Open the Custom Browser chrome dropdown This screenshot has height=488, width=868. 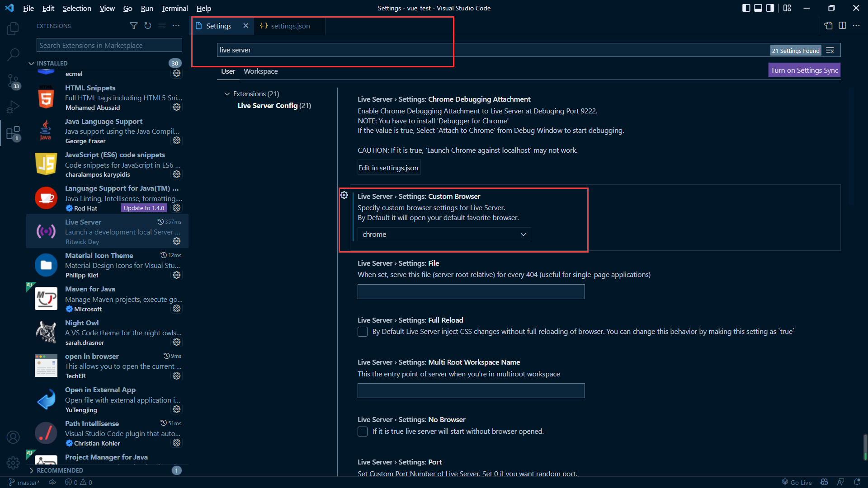coord(444,234)
